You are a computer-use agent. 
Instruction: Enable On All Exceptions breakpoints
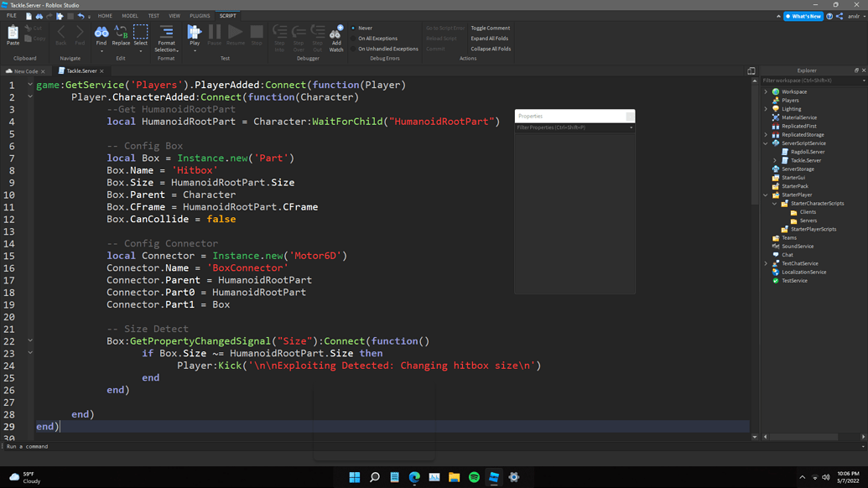379,38
